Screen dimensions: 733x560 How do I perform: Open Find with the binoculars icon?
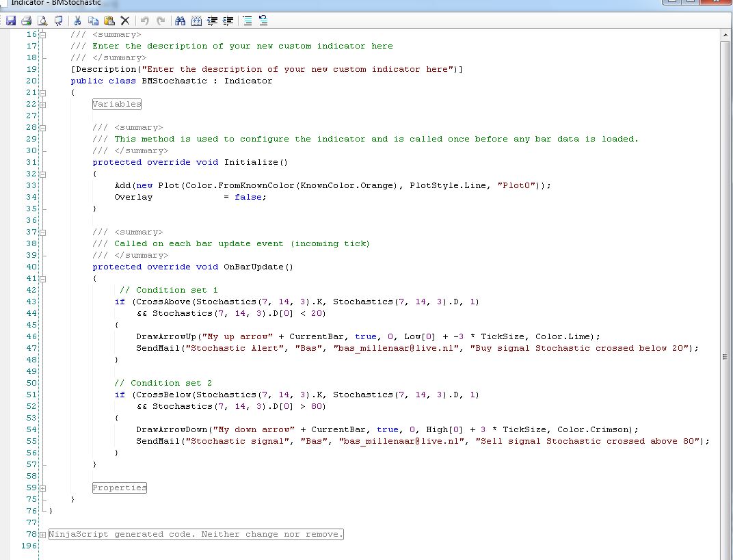pos(181,21)
